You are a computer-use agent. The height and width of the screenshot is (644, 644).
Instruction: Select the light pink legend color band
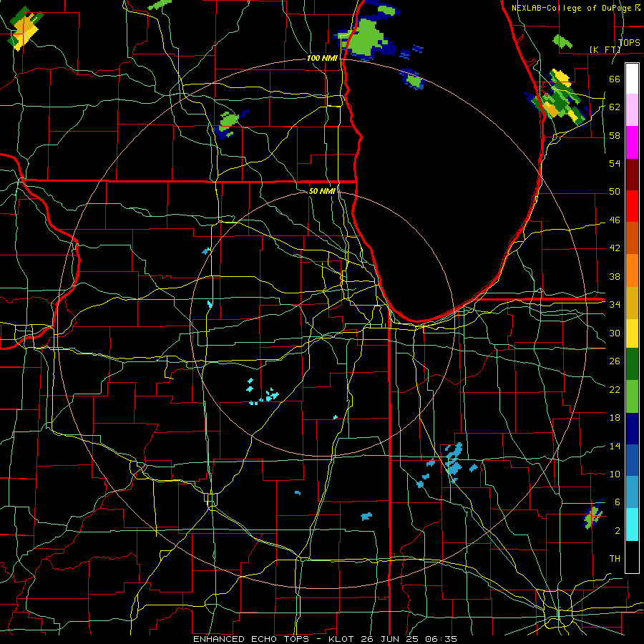[x=632, y=110]
